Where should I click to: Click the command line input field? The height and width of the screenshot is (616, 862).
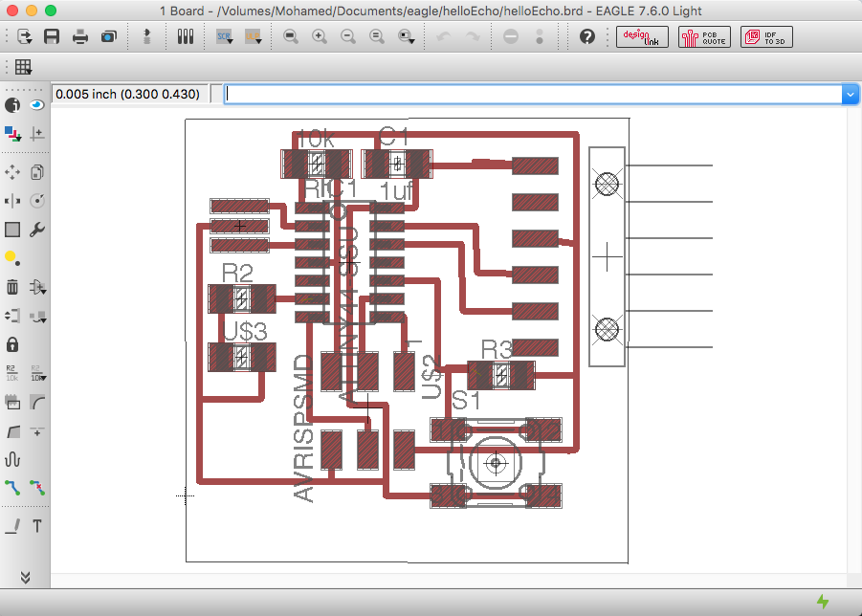click(533, 94)
